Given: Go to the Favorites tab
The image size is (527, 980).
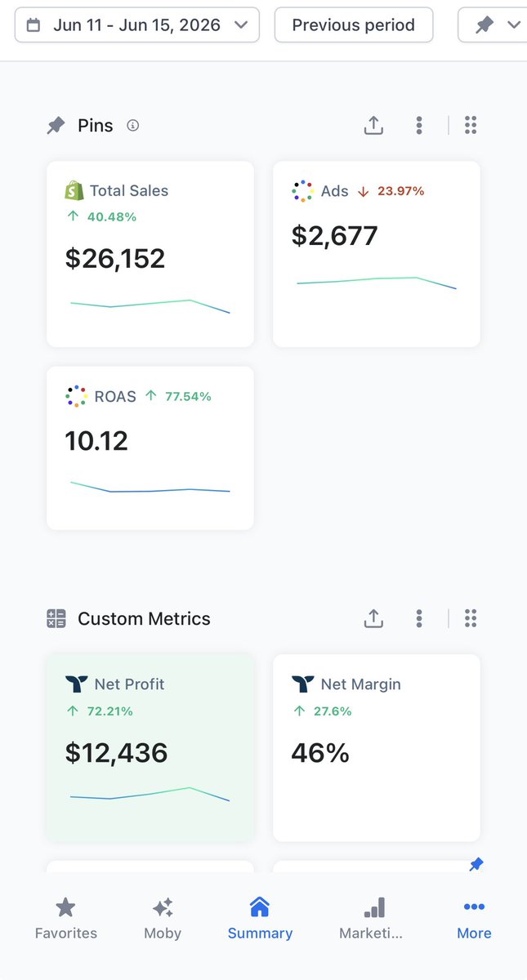Looking at the screenshot, I should click(x=65, y=919).
